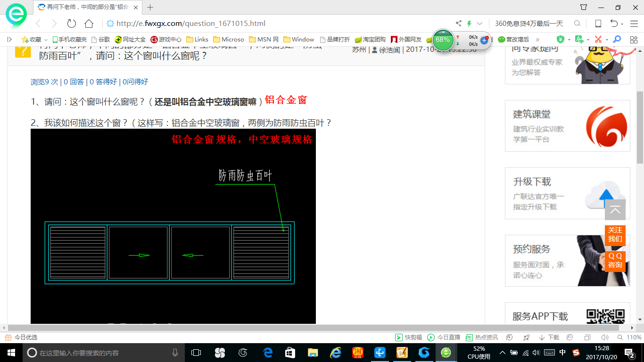Click the share icon in address bar
The image size is (644, 362).
coord(459,24)
